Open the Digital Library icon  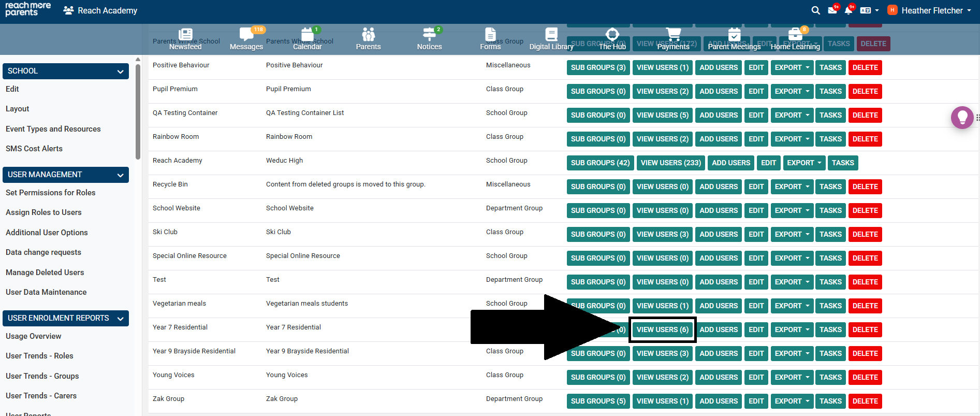click(551, 39)
